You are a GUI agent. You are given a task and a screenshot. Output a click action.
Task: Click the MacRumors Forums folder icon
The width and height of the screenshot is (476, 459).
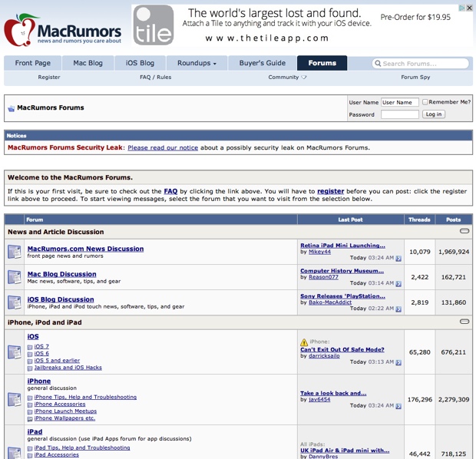coord(12,108)
